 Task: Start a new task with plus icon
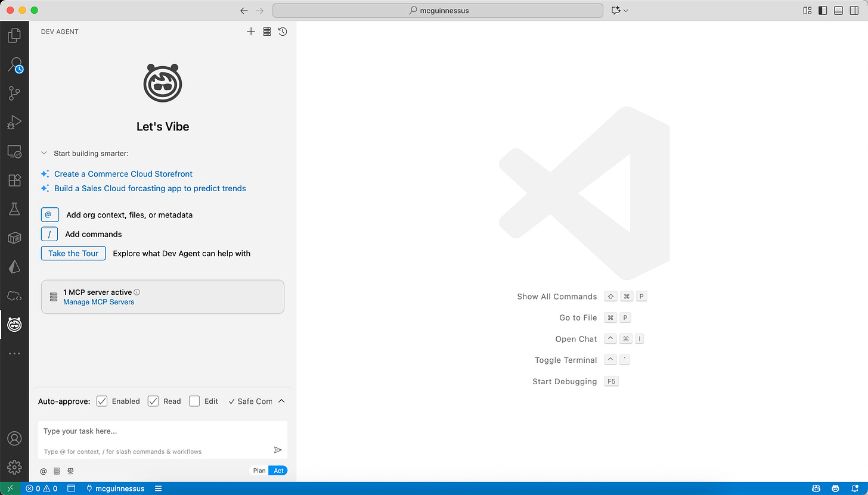tap(251, 32)
